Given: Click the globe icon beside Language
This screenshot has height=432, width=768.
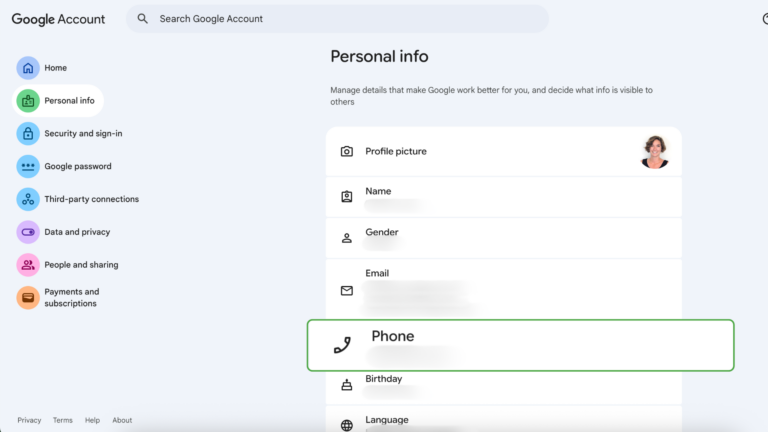Looking at the screenshot, I should (x=347, y=425).
